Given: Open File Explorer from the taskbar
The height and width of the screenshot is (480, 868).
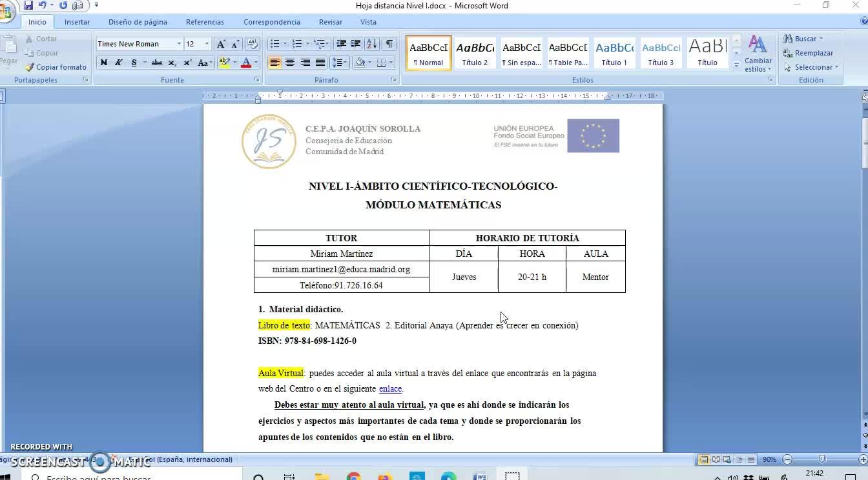Looking at the screenshot, I should [322, 477].
